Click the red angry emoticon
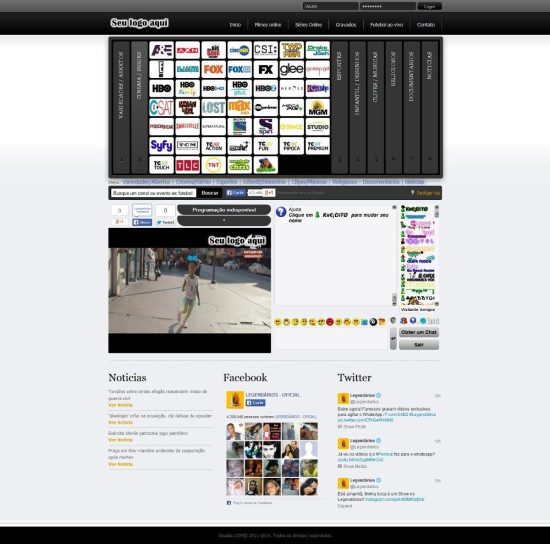This screenshot has width=550, height=544. 330,322
